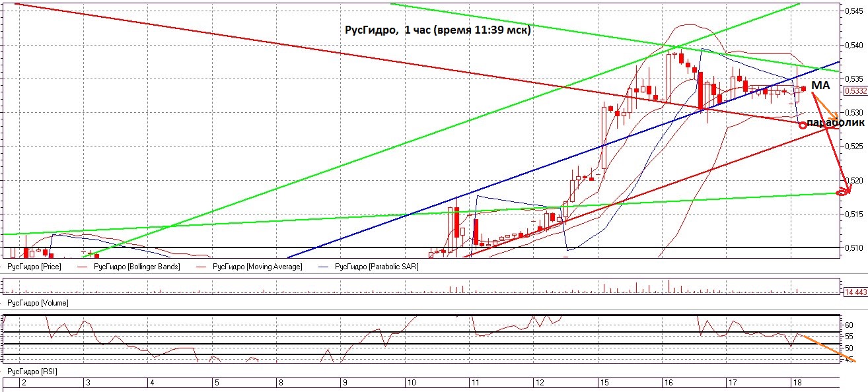Select date 5 on the time axis

217,382
